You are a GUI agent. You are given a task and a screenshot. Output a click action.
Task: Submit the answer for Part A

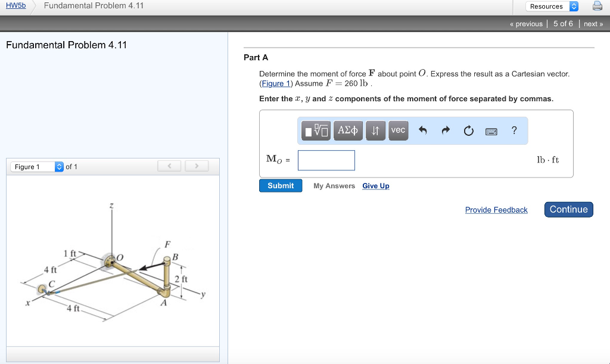280,185
